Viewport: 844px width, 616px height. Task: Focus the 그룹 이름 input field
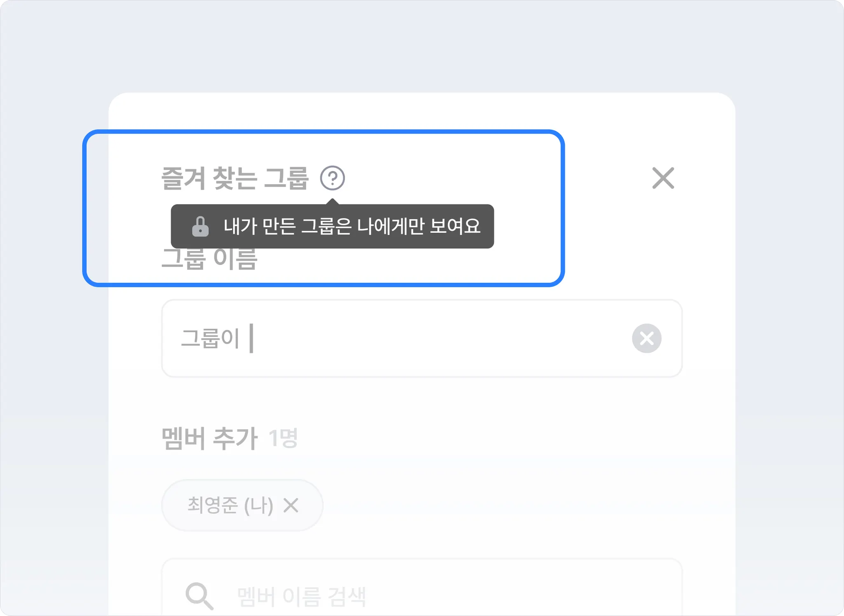tap(412, 338)
